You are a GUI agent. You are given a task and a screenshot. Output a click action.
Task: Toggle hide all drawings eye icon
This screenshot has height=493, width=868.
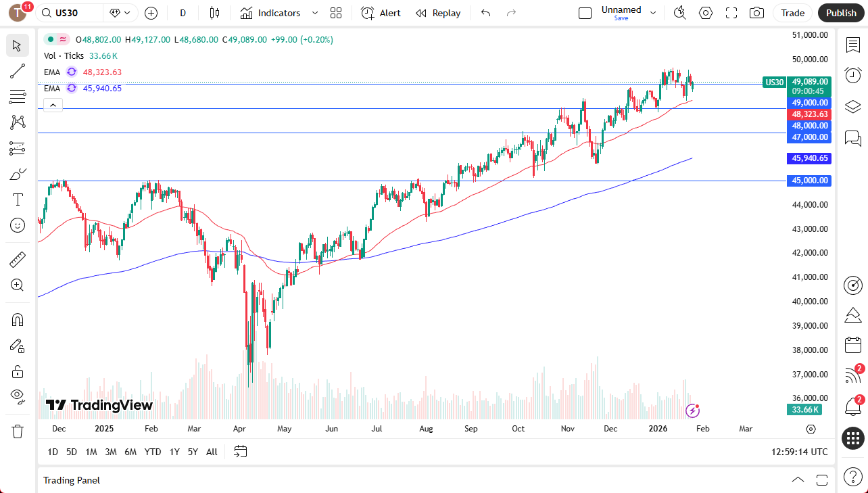[18, 396]
